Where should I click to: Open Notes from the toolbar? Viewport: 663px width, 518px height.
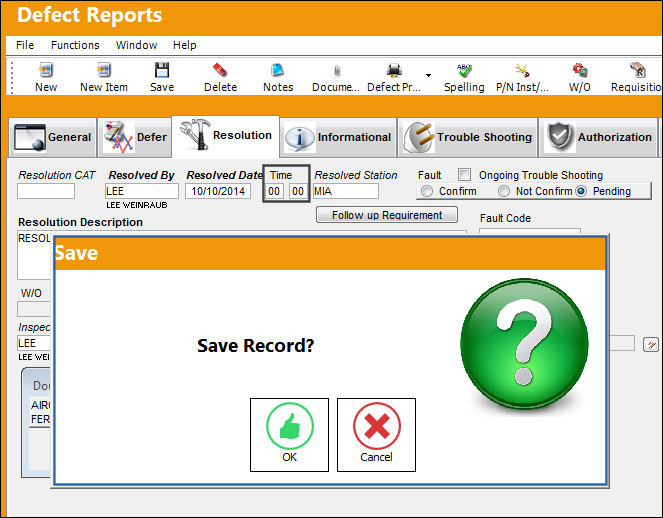(278, 70)
